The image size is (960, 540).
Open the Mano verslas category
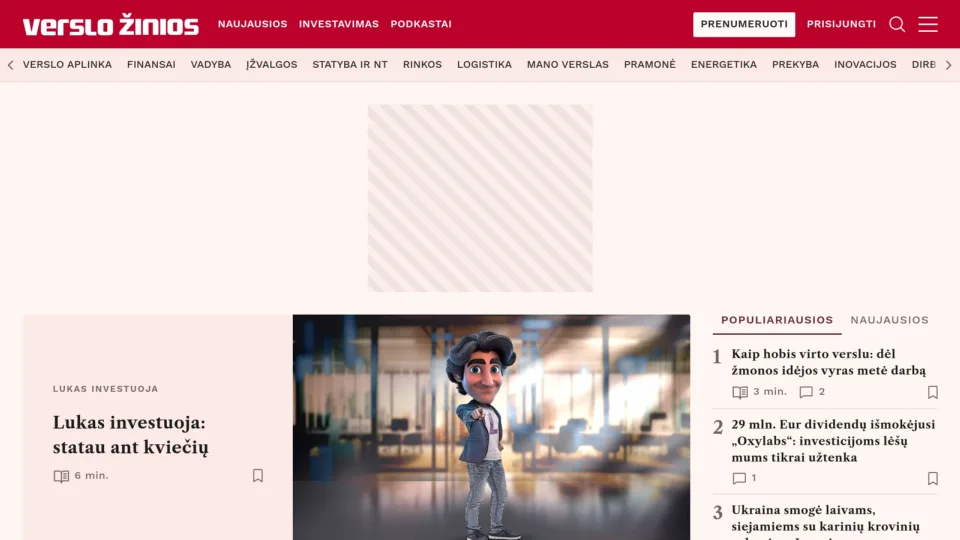pos(568,64)
